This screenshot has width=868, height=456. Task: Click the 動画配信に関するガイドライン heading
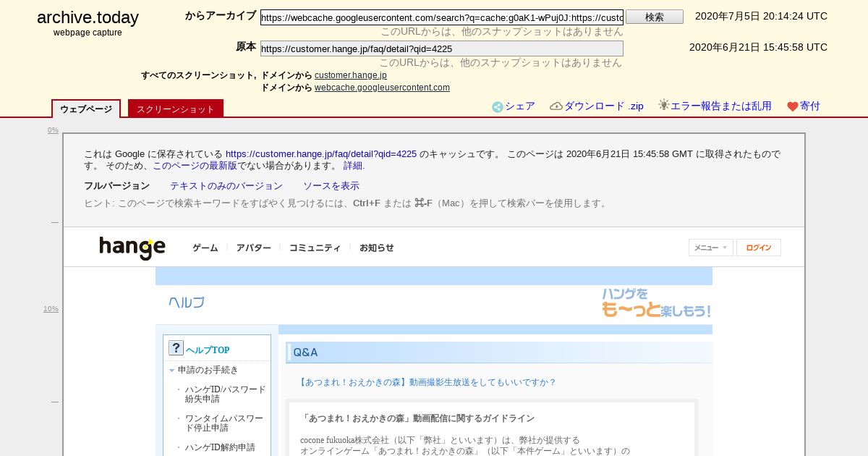pos(419,418)
